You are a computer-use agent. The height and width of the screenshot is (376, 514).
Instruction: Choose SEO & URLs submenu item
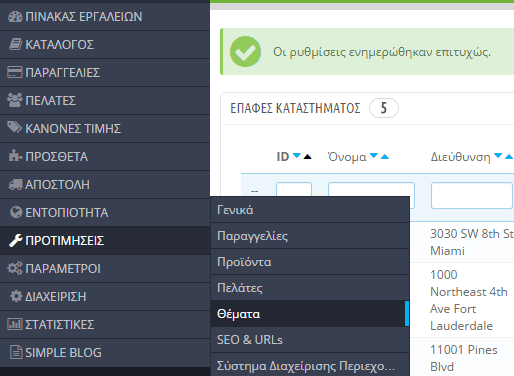(x=310, y=340)
